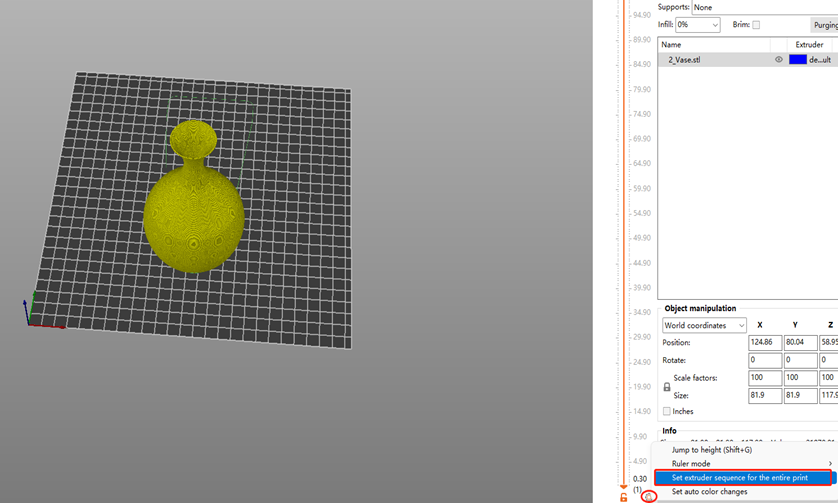Toggle the scale factors lock icon

point(666,386)
